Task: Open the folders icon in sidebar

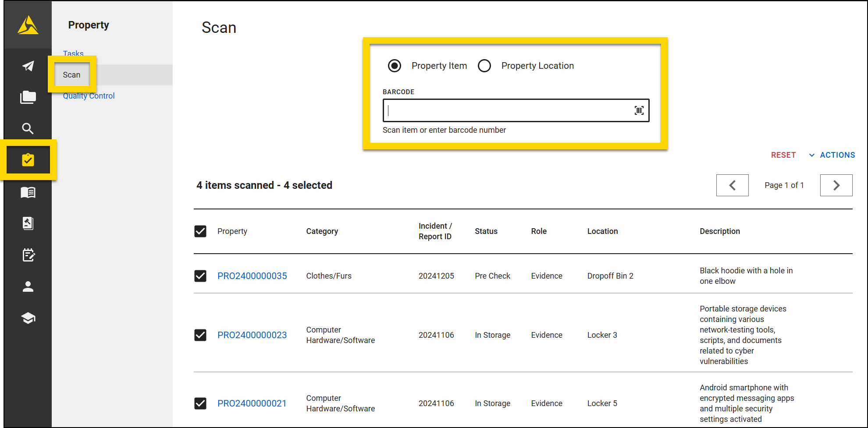Action: coord(28,97)
